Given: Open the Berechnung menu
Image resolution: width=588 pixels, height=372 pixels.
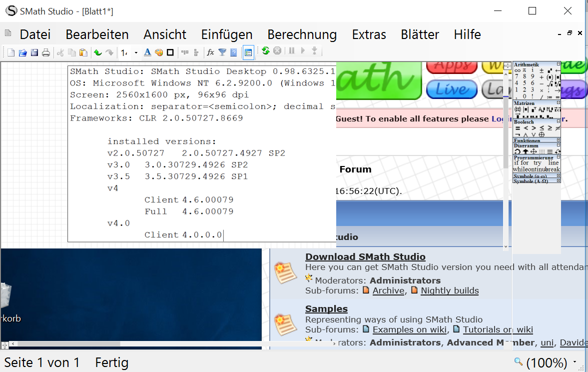Looking at the screenshot, I should click(x=302, y=34).
